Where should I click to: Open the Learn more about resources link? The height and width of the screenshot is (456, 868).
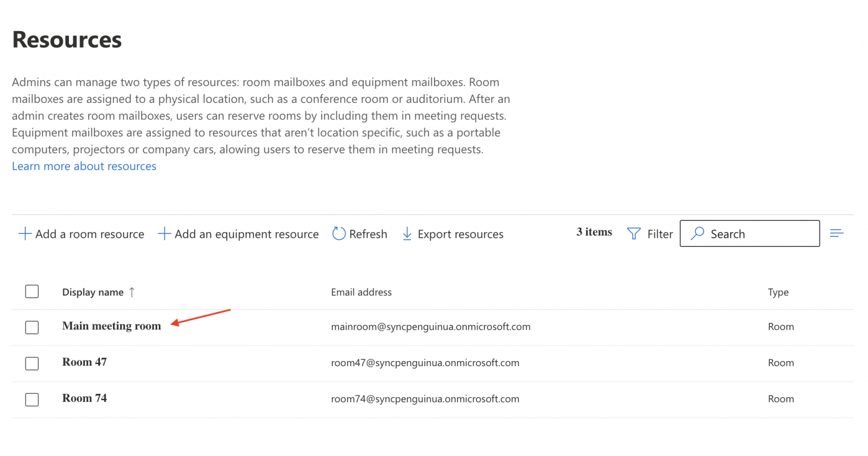click(84, 166)
